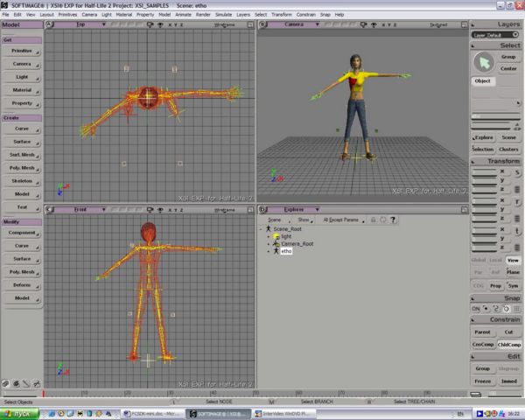The height and width of the screenshot is (420, 525).
Task: Click the Translate Z value slider field
Action: [x=485, y=248]
